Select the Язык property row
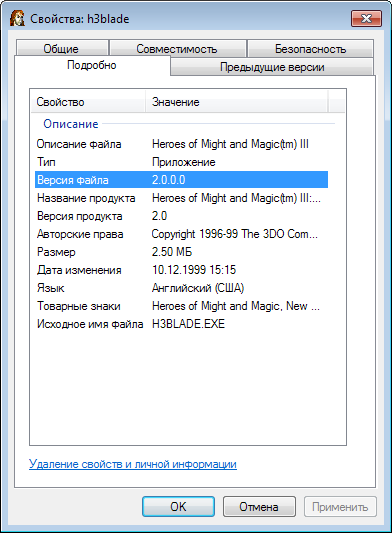Screen dimensions: 392x533 (x=182, y=288)
